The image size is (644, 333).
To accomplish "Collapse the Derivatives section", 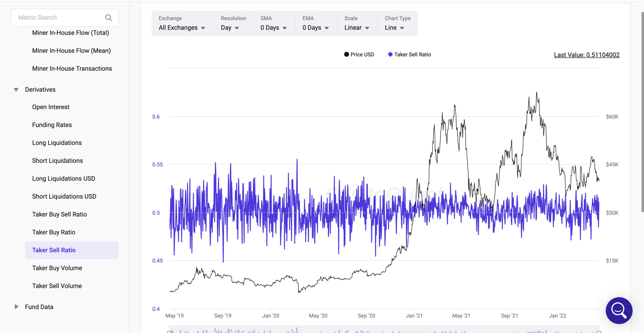I will click(x=16, y=90).
